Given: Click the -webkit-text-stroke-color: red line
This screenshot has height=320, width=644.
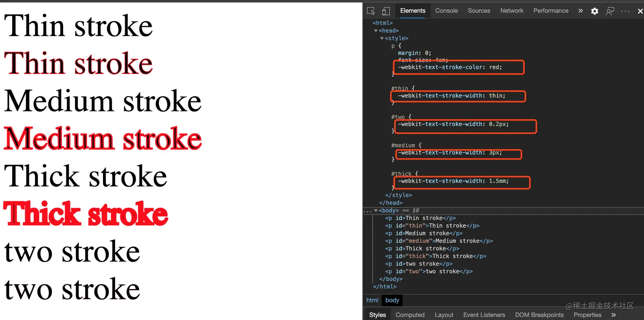Looking at the screenshot, I should [x=450, y=67].
